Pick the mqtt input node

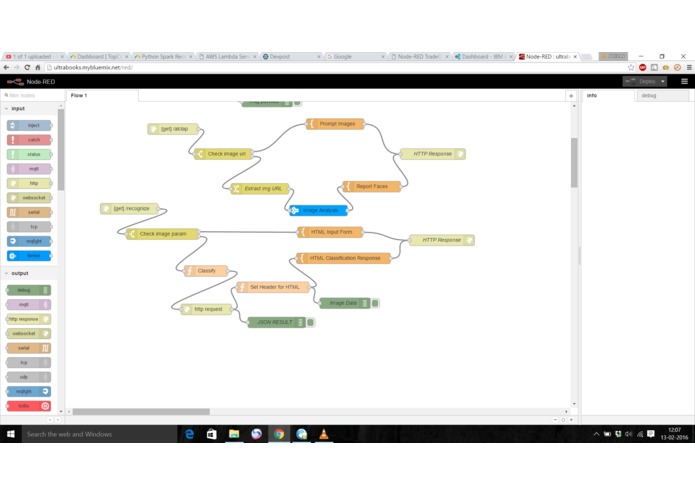(29, 169)
